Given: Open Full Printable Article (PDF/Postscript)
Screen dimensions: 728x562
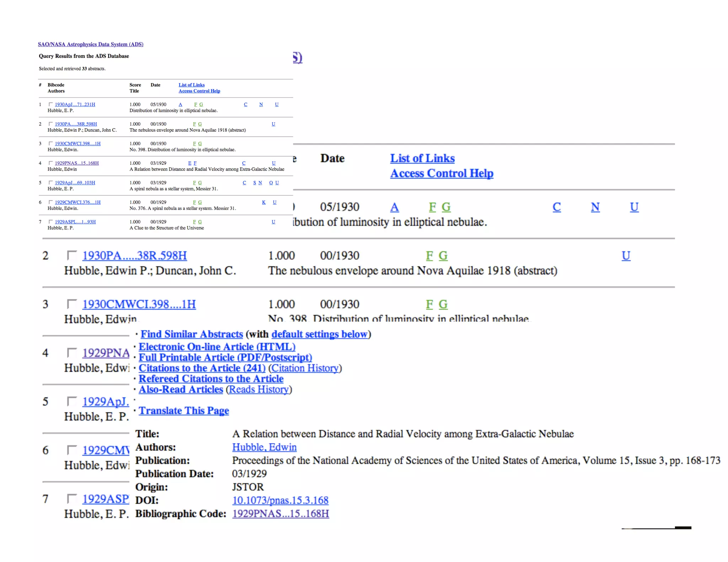Looking at the screenshot, I should point(225,357).
